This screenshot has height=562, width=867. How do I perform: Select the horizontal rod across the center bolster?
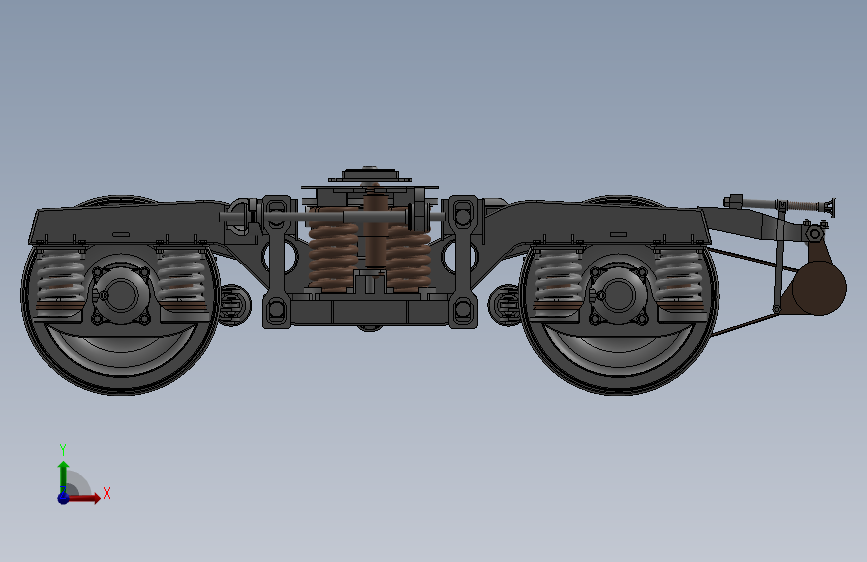332,217
